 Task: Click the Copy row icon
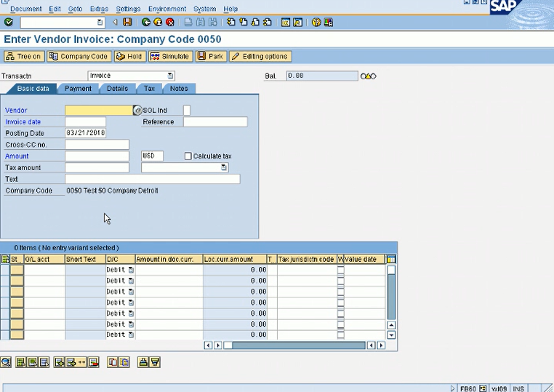113,362
